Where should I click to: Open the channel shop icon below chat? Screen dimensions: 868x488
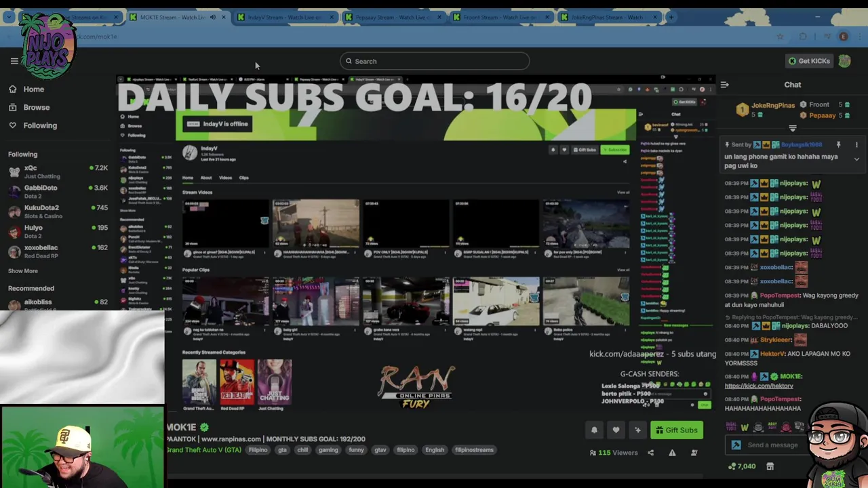pos(770,466)
